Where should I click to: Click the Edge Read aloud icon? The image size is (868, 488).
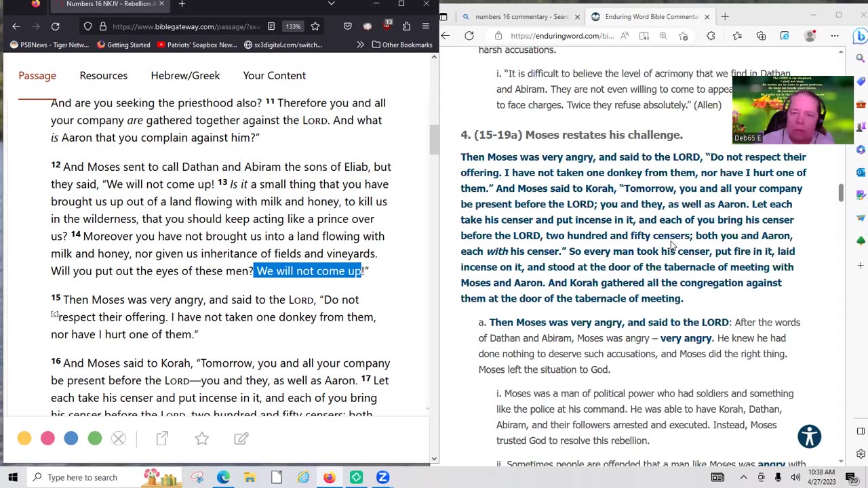[625, 36]
